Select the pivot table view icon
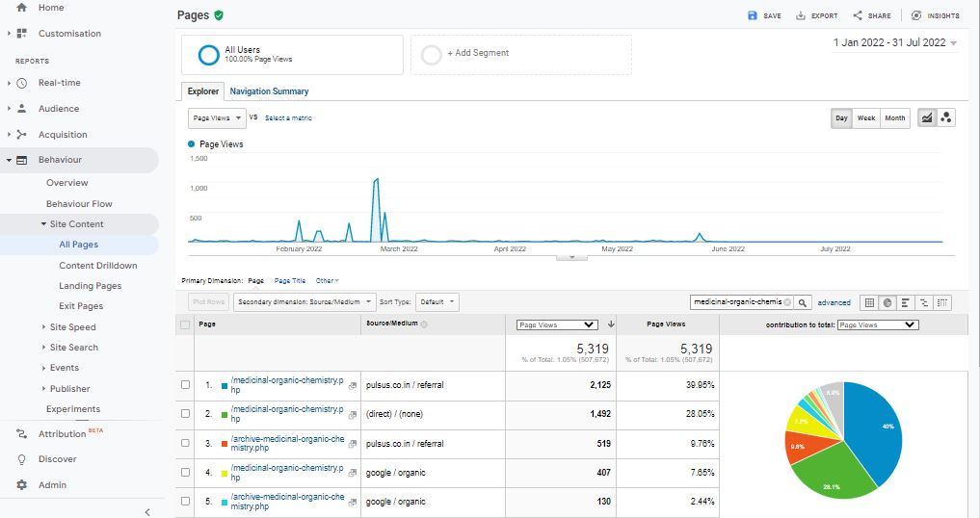 [942, 302]
